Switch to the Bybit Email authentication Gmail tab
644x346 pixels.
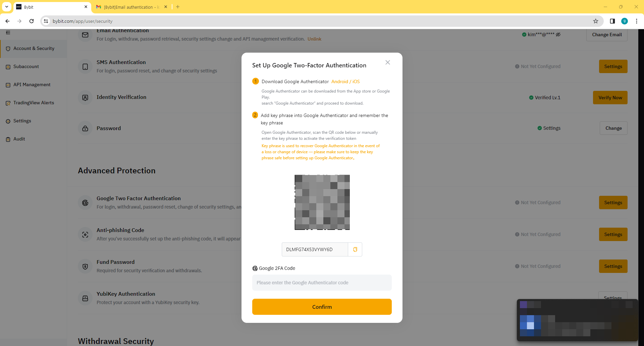[x=131, y=7]
